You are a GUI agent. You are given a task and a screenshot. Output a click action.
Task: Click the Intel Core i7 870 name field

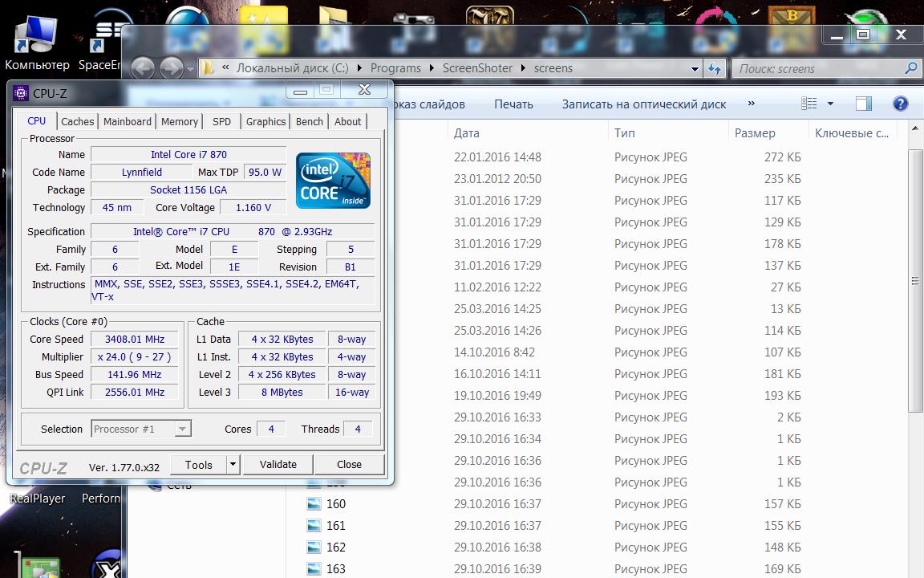(188, 154)
